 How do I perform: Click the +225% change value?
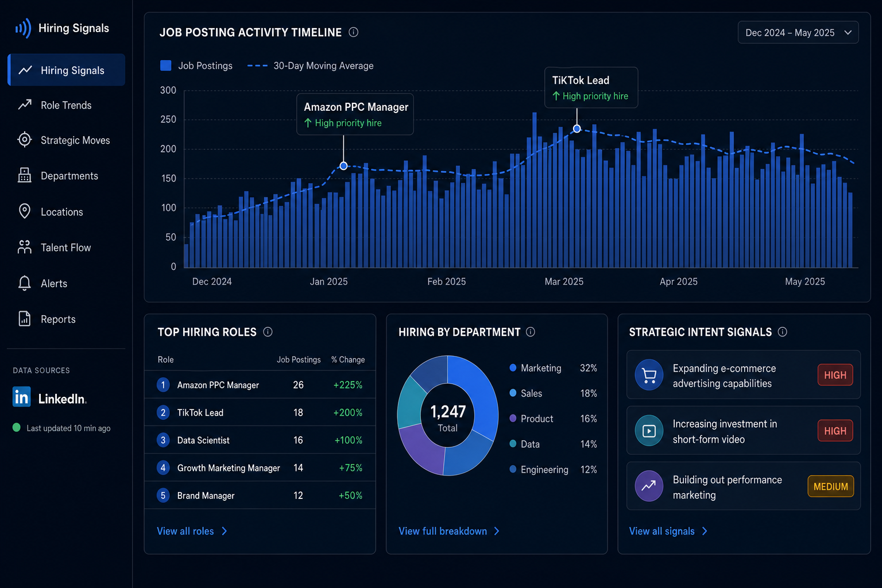point(348,385)
